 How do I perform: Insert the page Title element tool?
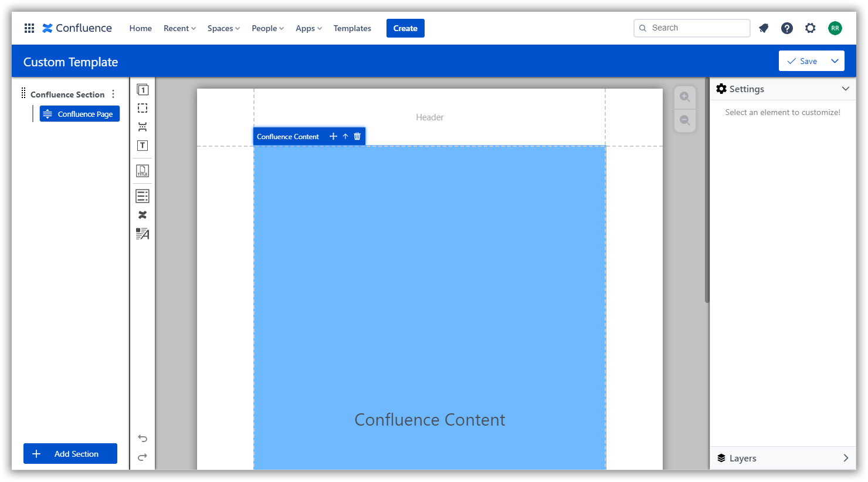[x=143, y=171]
